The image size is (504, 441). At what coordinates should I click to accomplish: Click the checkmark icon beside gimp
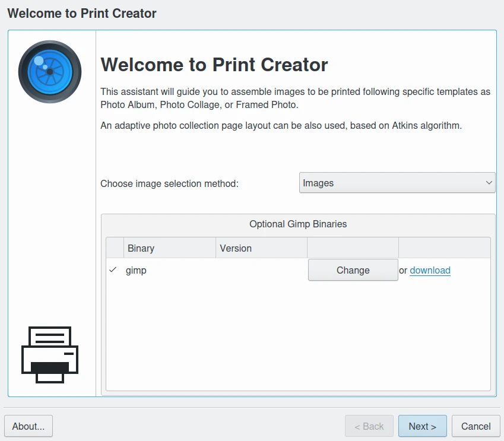tap(113, 270)
